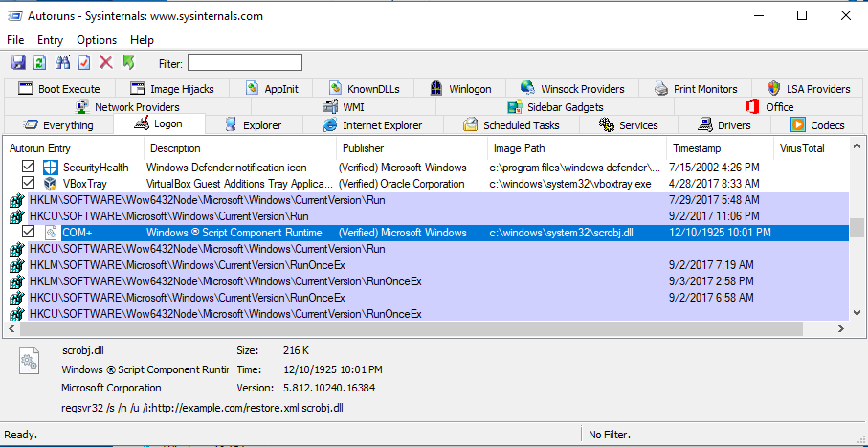Click the VBoxTray cube icon
The width and height of the screenshot is (868, 447).
[51, 184]
